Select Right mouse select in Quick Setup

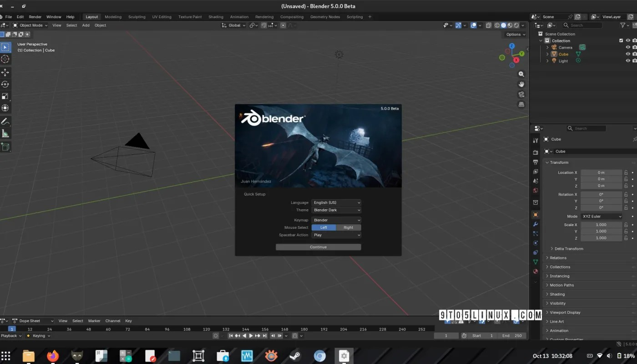[x=348, y=227]
